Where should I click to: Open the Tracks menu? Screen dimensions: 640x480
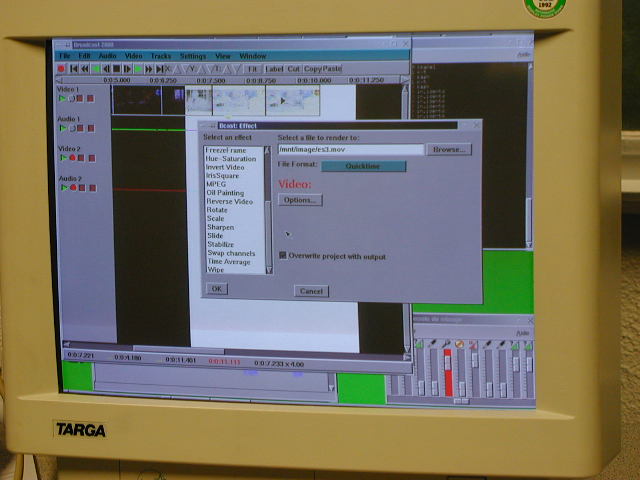pyautogui.click(x=161, y=56)
